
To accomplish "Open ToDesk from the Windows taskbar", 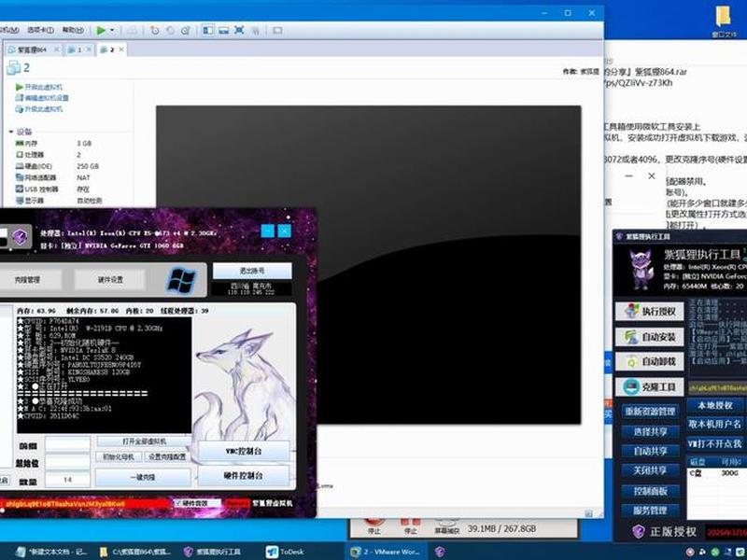I will click(x=285, y=552).
